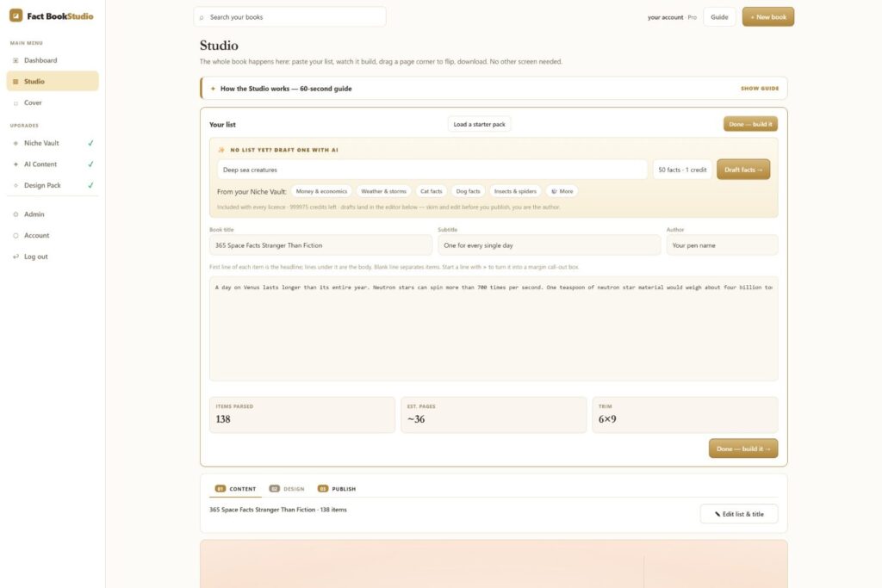Click Load a starter pack
This screenshot has height=588, width=882.
point(479,124)
